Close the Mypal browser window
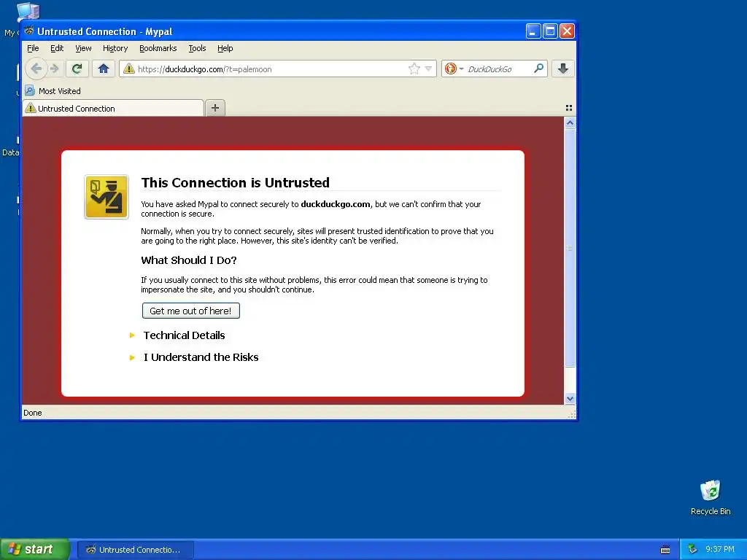 coord(567,31)
